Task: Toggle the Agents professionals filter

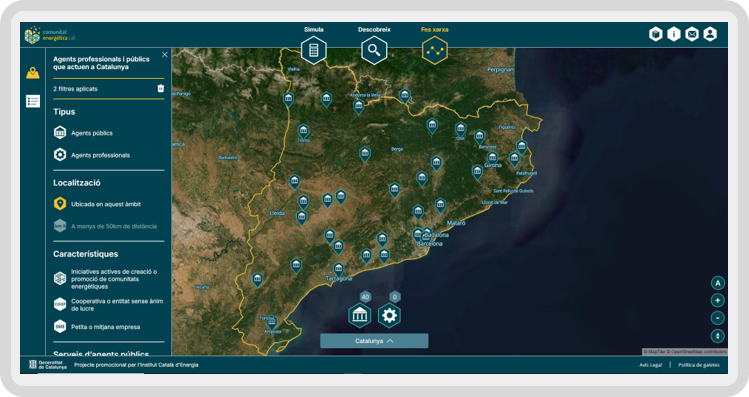Action: click(92, 155)
